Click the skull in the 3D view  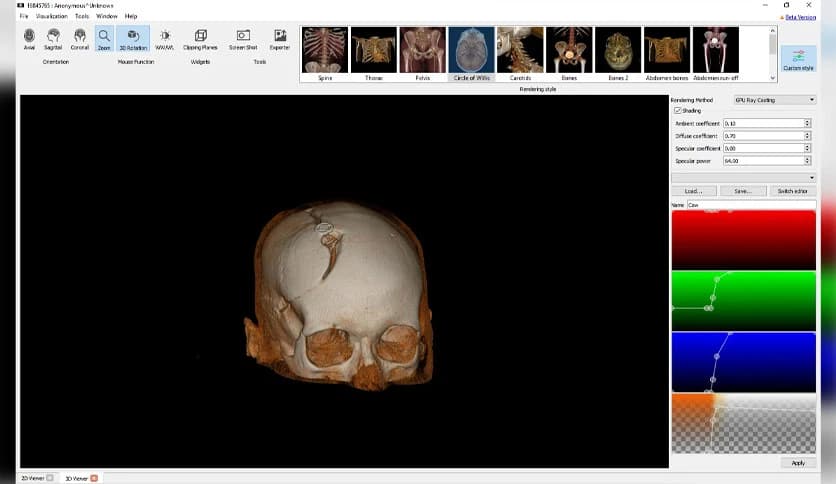(339, 295)
